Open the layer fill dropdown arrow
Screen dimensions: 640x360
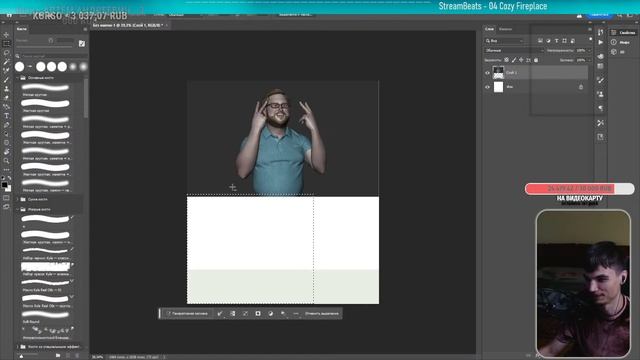click(589, 60)
